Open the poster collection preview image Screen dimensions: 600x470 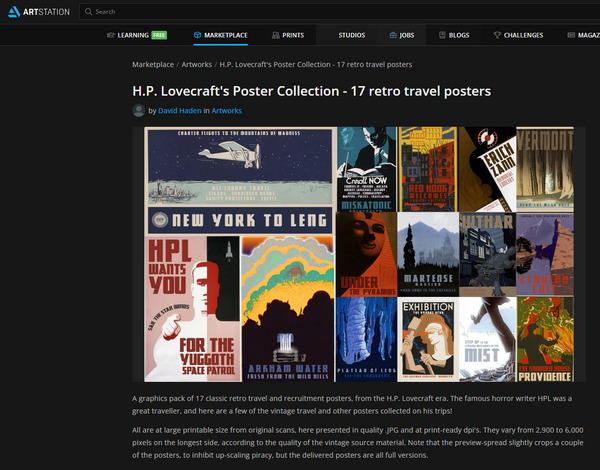click(x=352, y=254)
